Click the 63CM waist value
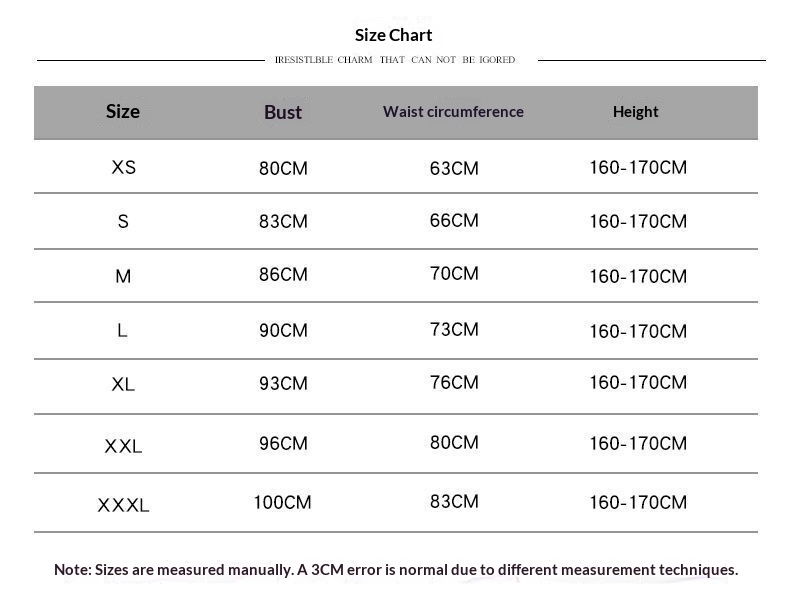 pos(454,168)
